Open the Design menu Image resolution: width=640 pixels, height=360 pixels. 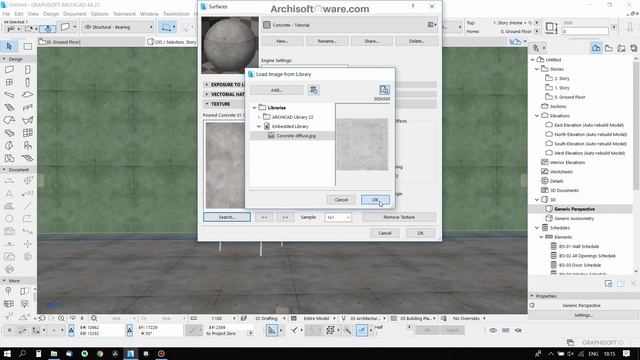51,14
